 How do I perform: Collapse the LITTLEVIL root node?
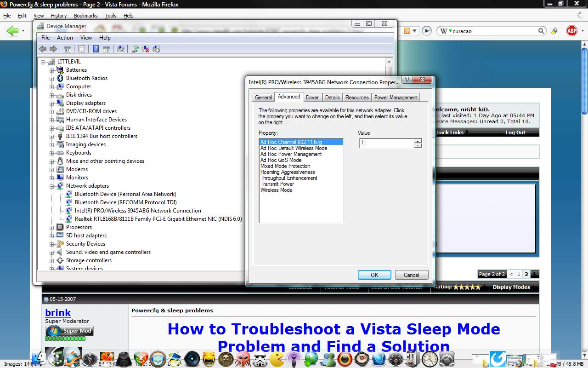click(43, 62)
